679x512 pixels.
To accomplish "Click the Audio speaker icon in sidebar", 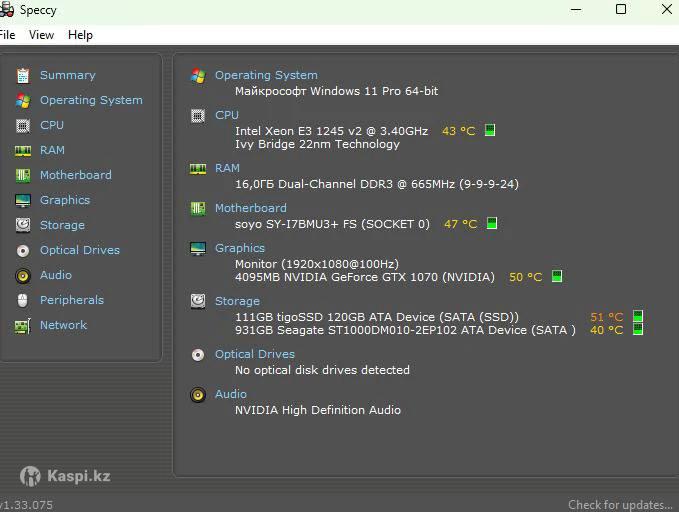I will 22,275.
